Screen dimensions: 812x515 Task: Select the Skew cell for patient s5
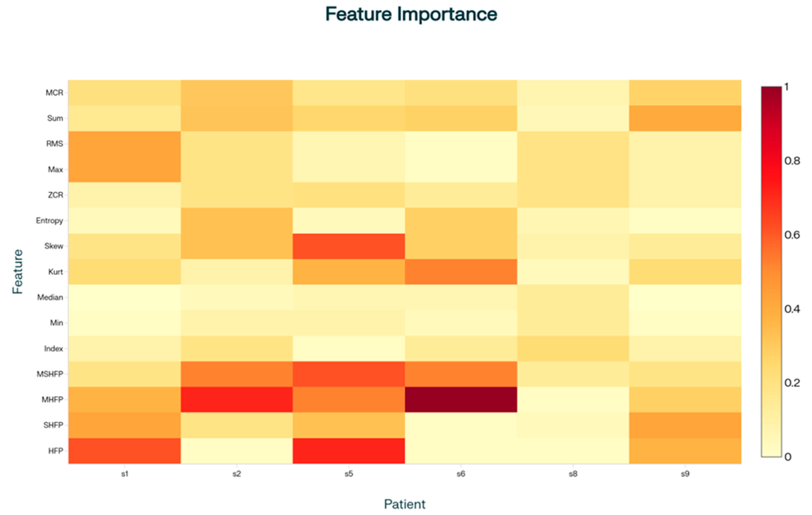pyautogui.click(x=349, y=246)
